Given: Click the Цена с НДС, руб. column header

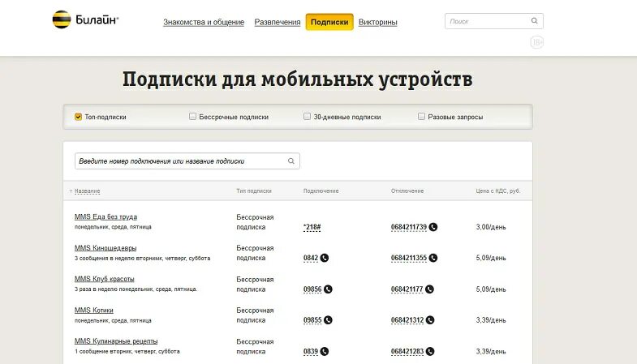Looking at the screenshot, I should pyautogui.click(x=498, y=191).
